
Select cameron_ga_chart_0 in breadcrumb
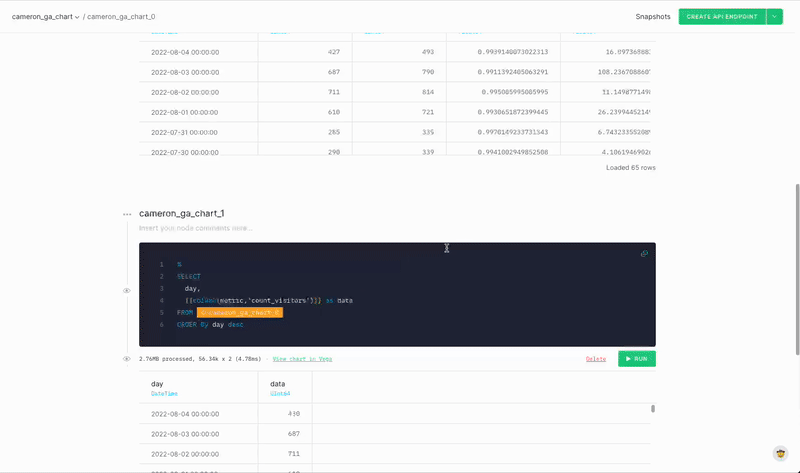click(121, 17)
